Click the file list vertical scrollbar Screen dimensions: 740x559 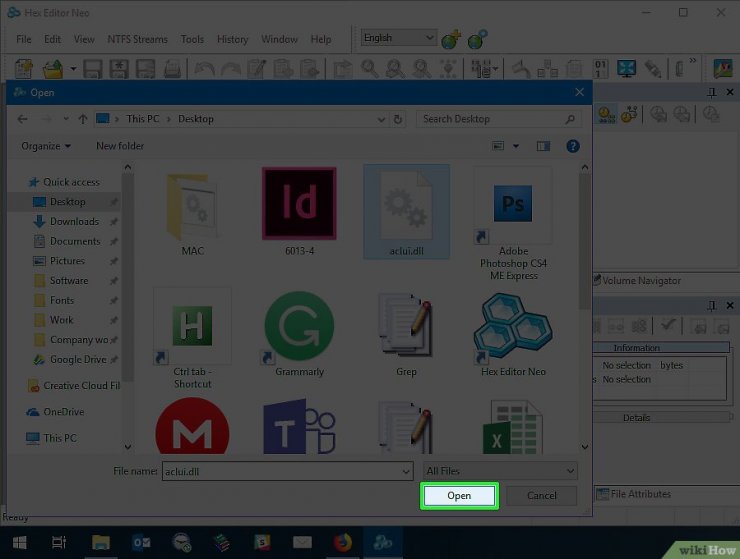(585, 242)
